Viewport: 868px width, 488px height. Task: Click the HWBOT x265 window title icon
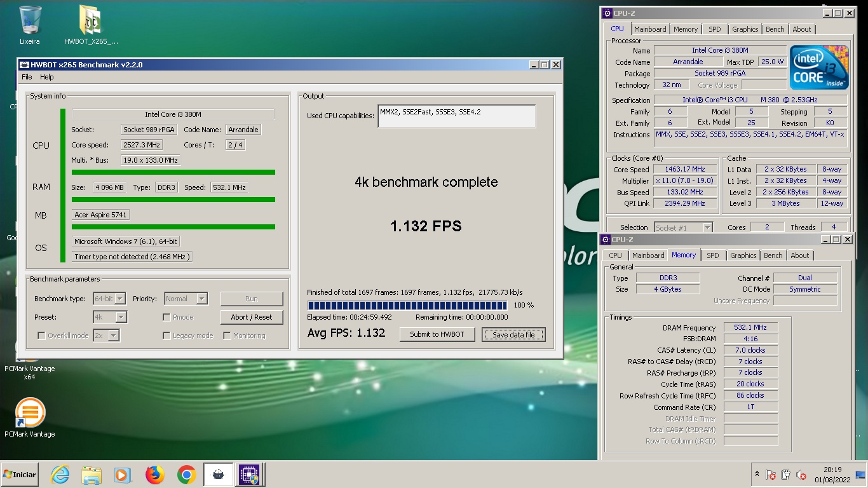[24, 64]
